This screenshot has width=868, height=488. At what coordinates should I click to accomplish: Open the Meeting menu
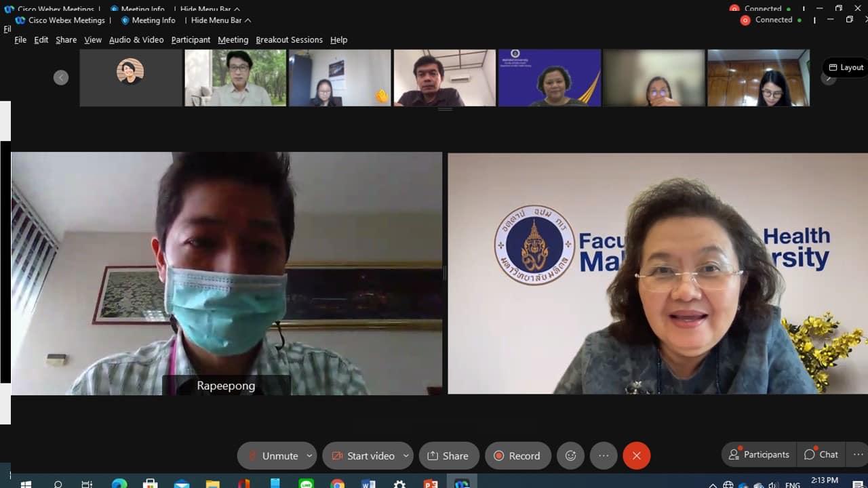point(233,40)
